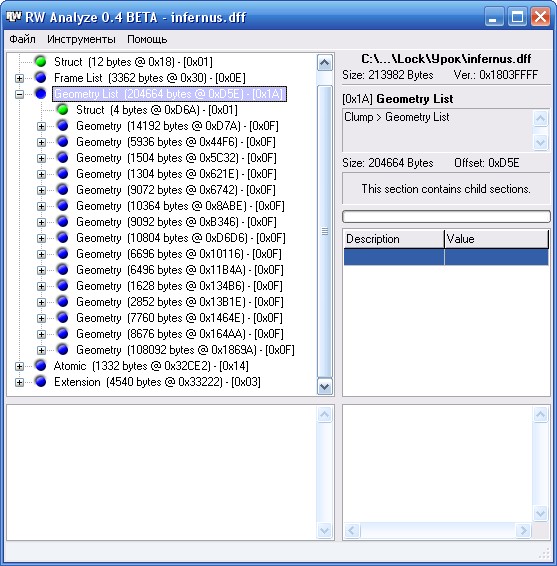
Task: Click the blue sphere icon beside Geometry List
Action: (x=41, y=93)
